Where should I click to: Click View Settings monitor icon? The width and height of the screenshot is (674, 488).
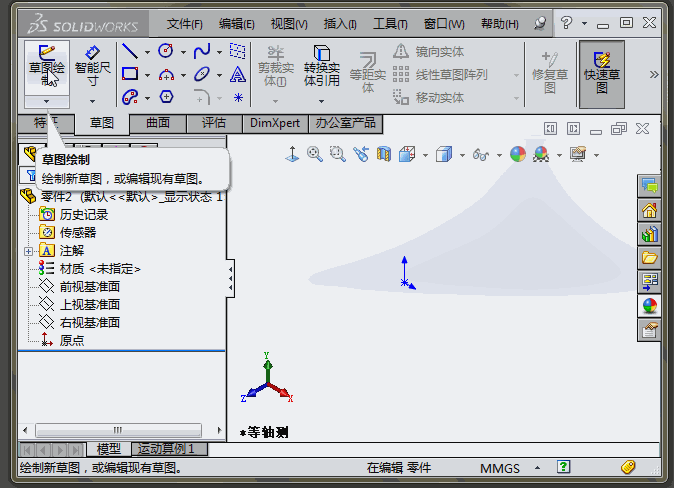(578, 154)
